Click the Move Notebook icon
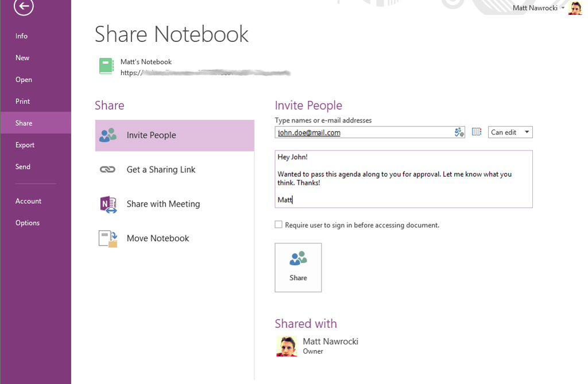 [108, 239]
